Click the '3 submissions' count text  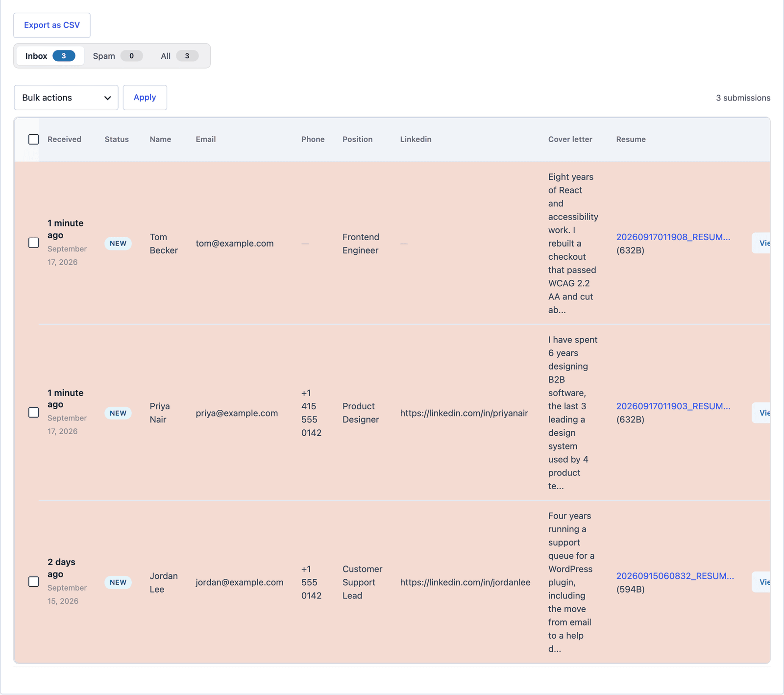(743, 98)
